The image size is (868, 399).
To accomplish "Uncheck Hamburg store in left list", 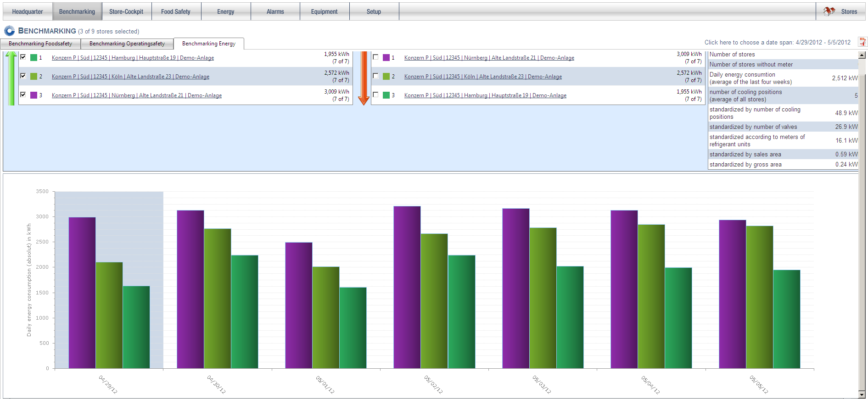I will pyautogui.click(x=23, y=57).
